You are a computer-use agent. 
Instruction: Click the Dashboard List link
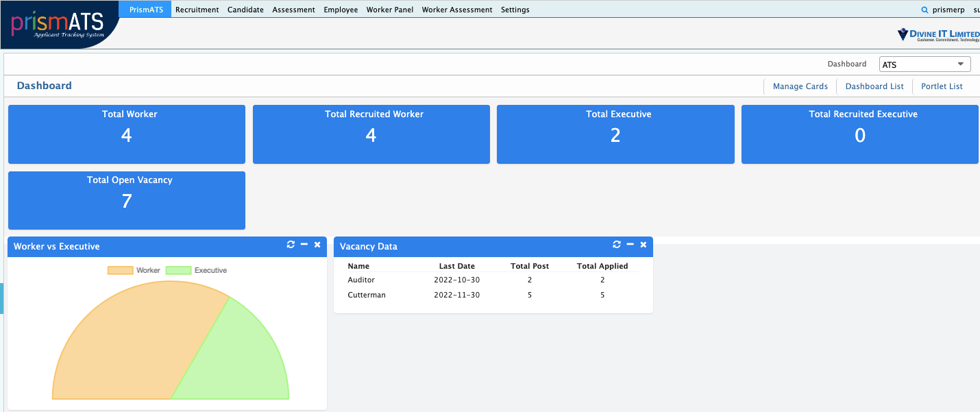[x=874, y=86]
